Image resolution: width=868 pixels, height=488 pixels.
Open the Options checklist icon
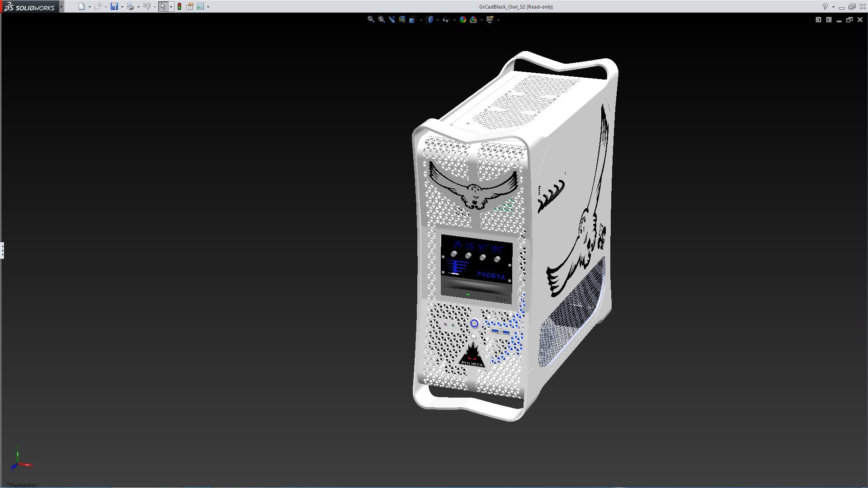point(200,6)
